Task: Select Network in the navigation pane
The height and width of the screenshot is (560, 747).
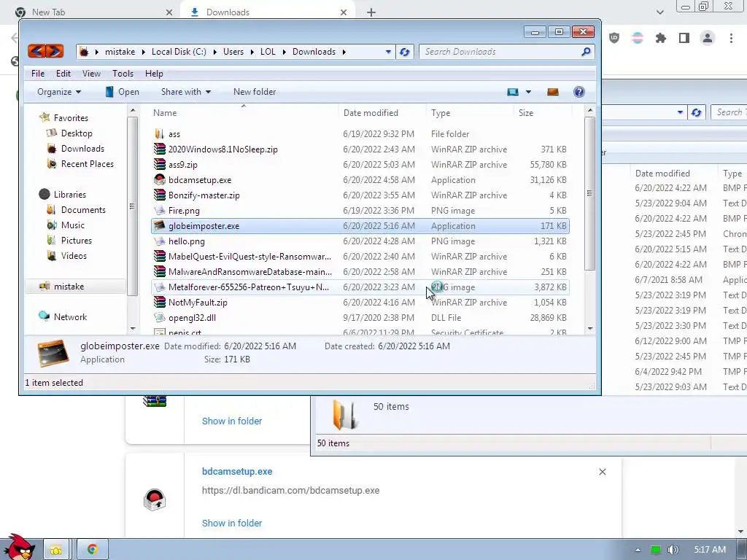Action: [x=70, y=317]
